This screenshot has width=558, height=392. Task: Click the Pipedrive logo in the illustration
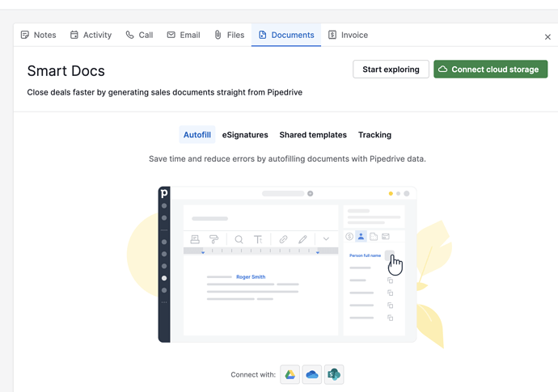pyautogui.click(x=164, y=193)
